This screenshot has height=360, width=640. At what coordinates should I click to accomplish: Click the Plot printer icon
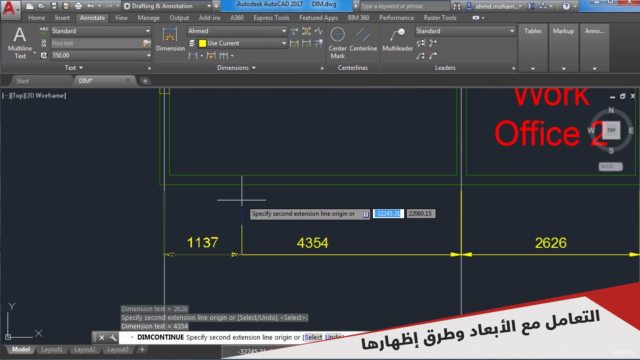click(78, 6)
